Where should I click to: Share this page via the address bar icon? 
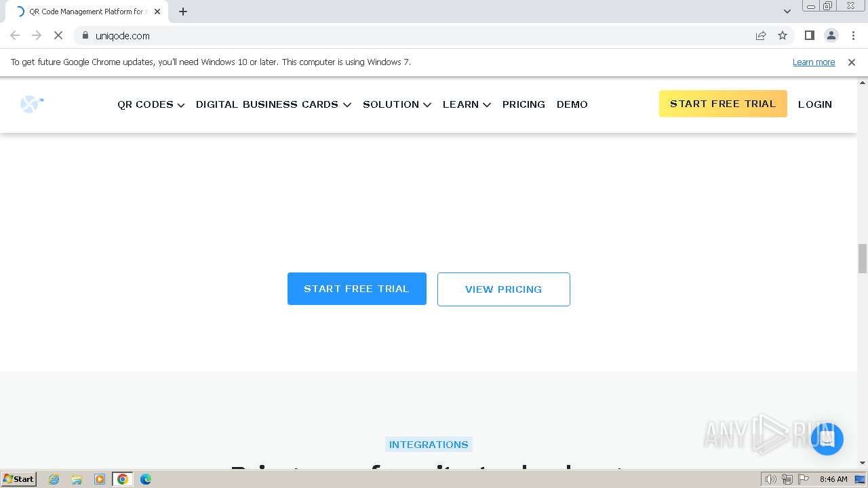click(761, 35)
